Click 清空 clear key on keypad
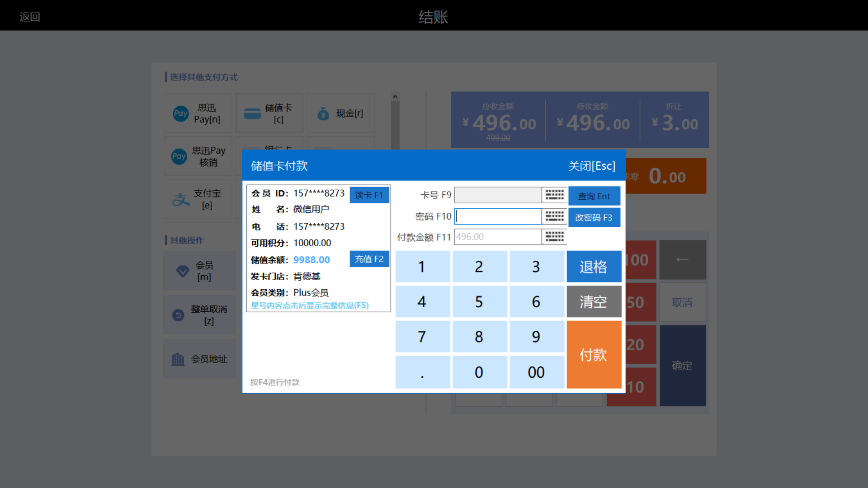Viewport: 868px width, 488px height. pos(594,301)
